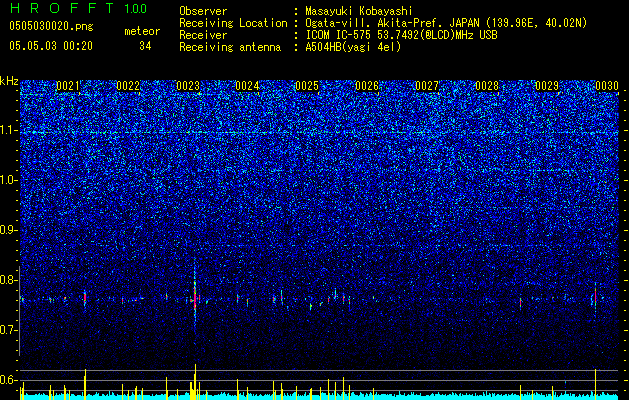Image resolution: width=629 pixels, height=400 pixels.
Task: Click the 0.8 kHz axis label
Action: click(9, 280)
